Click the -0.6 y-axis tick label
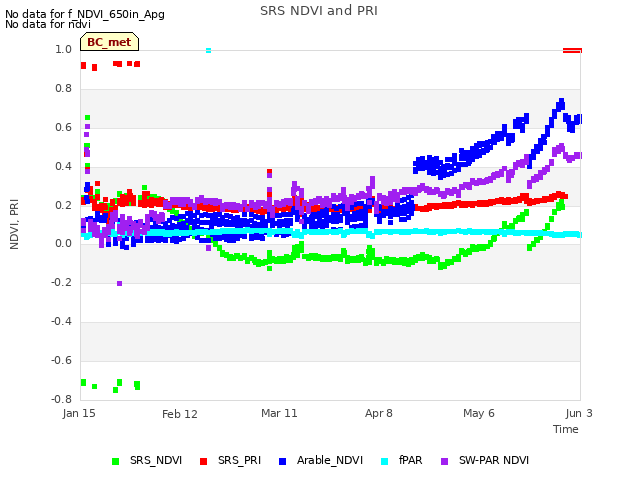 (x=61, y=360)
